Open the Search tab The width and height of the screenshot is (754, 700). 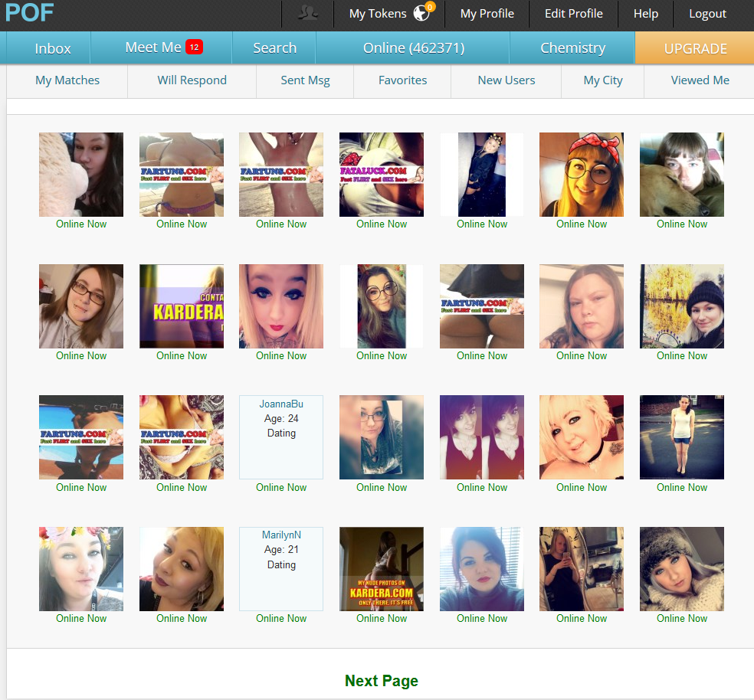coord(274,48)
